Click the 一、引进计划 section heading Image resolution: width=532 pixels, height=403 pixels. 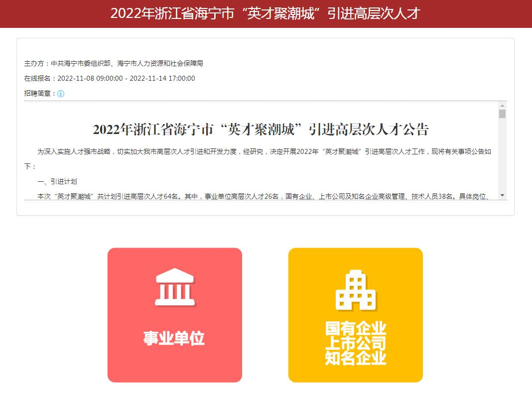click(57, 182)
